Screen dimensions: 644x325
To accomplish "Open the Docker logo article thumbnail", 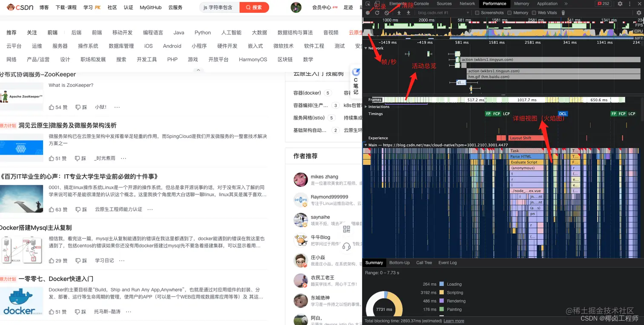I will 22,302.
